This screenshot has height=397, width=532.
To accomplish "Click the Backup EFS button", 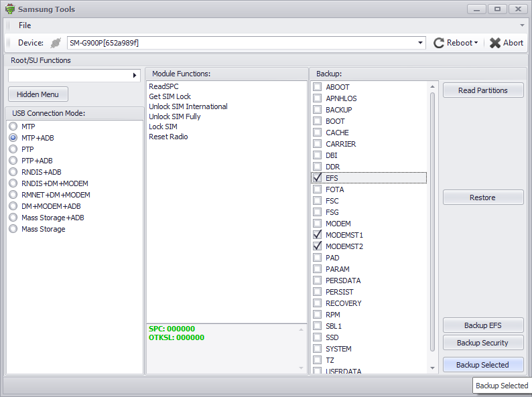I will click(483, 325).
